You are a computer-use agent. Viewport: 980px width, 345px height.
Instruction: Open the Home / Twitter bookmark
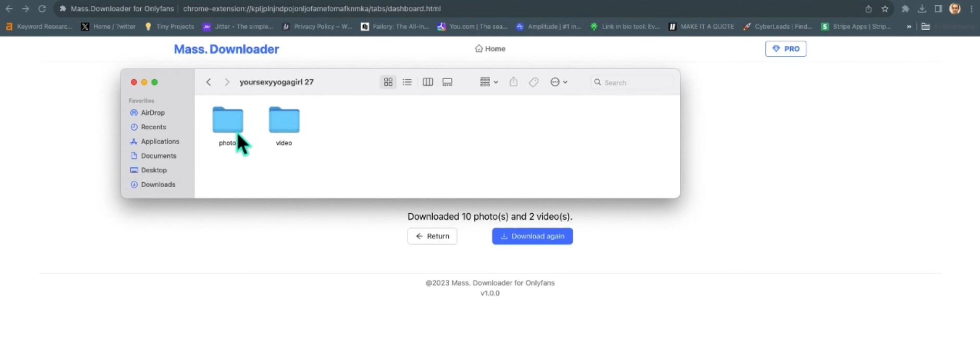(108, 27)
